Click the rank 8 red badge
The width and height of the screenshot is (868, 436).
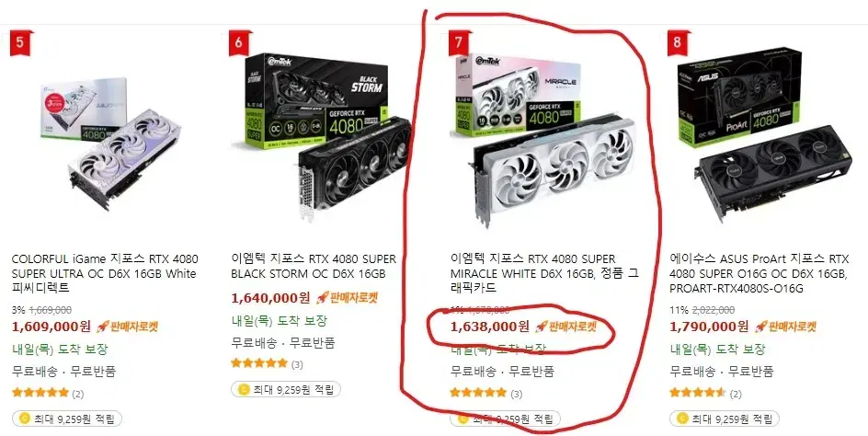[x=678, y=44]
